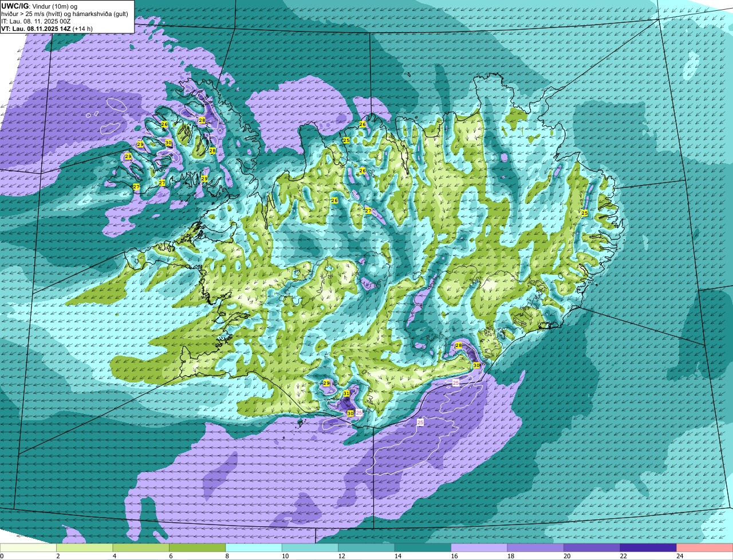Click the '8' tick label on the color scale
This screenshot has height=560, width=733.
point(226,556)
